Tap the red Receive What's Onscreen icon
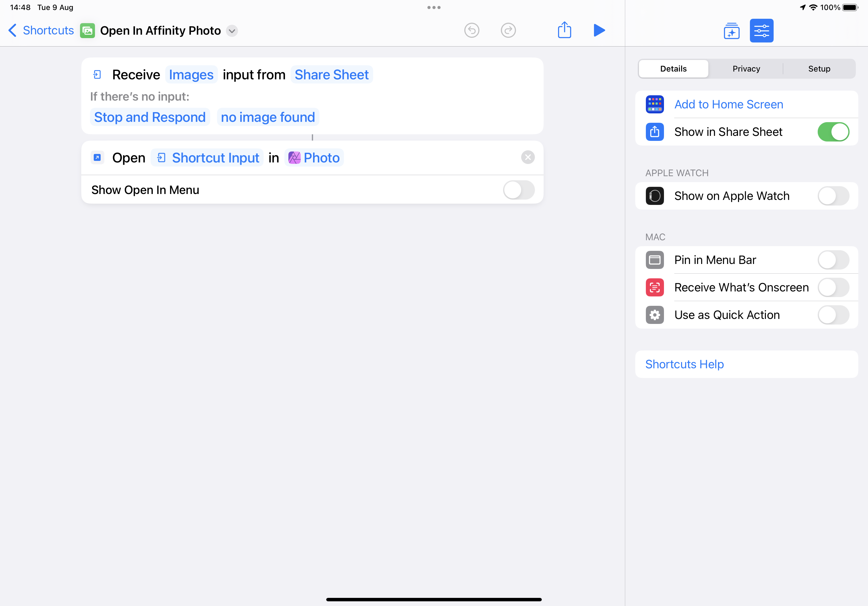The width and height of the screenshot is (868, 606). tap(654, 288)
